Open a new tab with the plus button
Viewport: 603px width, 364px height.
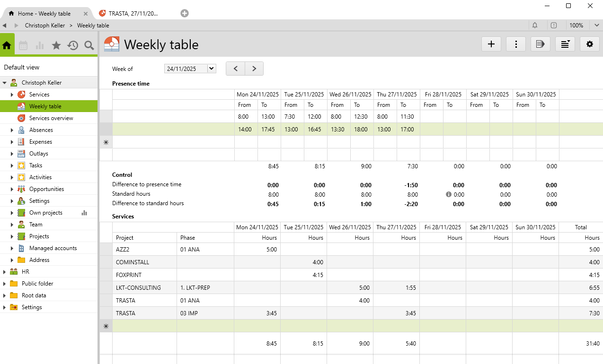tap(185, 13)
